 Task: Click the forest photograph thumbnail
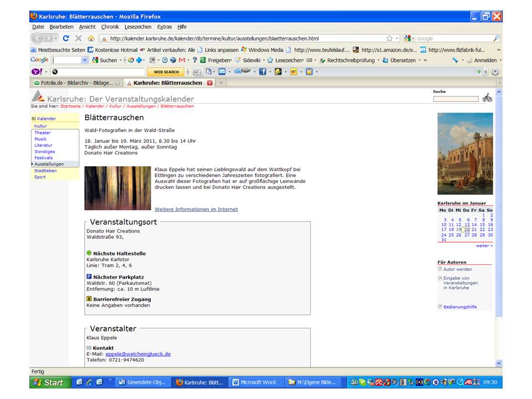click(x=117, y=188)
